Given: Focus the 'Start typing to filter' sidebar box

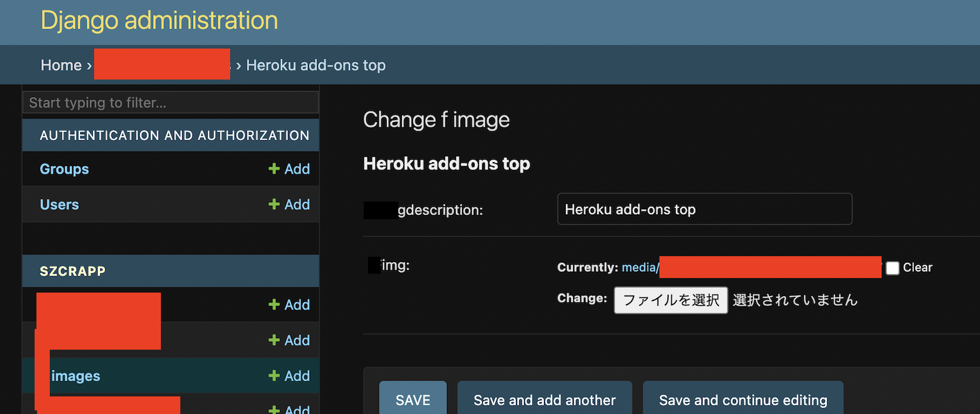Looking at the screenshot, I should pos(171,103).
